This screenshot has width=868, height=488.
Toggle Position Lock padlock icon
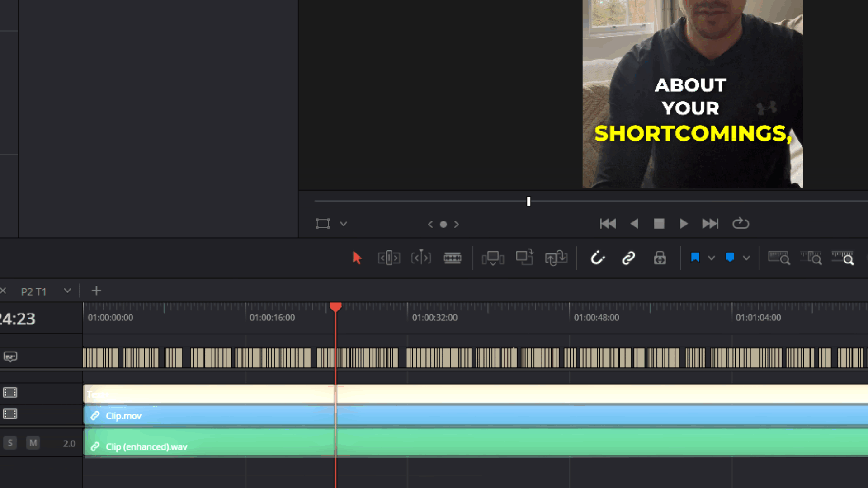click(x=660, y=258)
